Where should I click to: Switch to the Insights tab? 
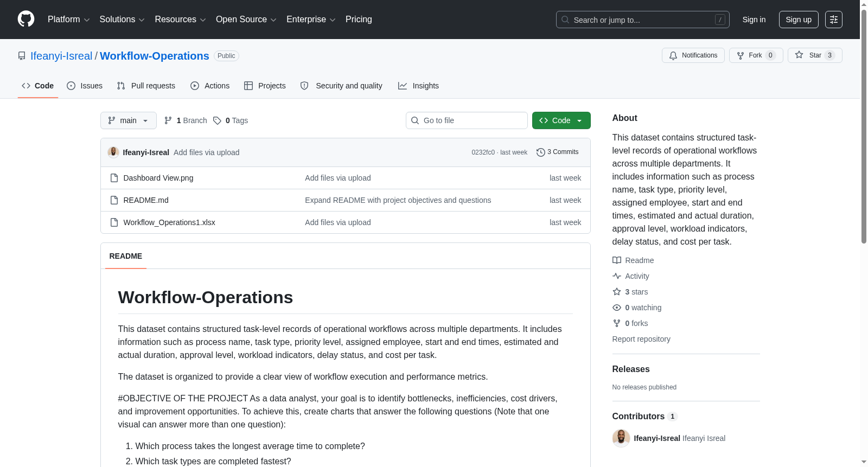click(x=418, y=86)
